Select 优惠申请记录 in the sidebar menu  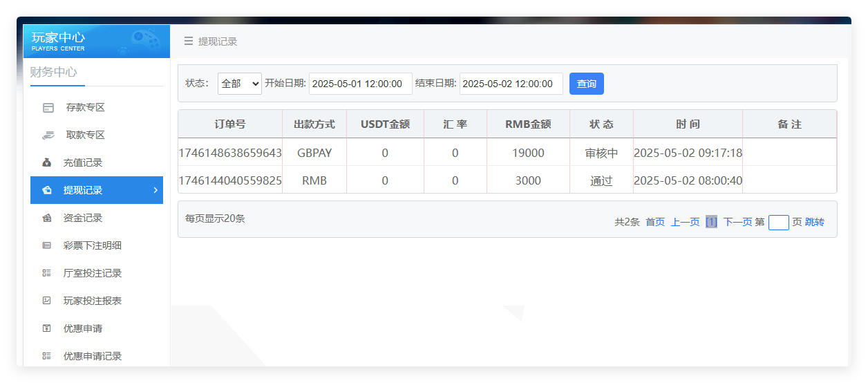(93, 356)
